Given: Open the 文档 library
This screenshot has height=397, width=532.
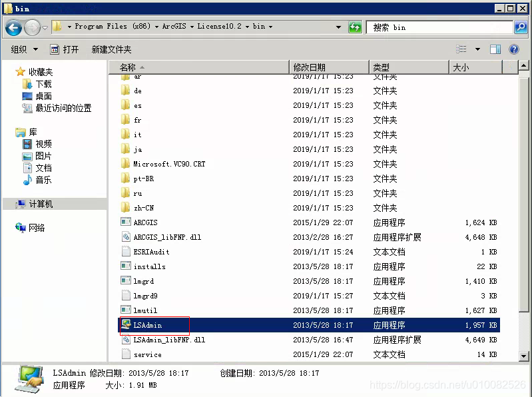Looking at the screenshot, I should tap(37, 168).
